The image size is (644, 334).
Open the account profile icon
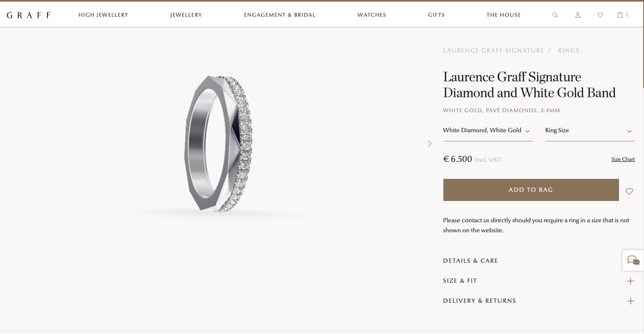pyautogui.click(x=578, y=15)
